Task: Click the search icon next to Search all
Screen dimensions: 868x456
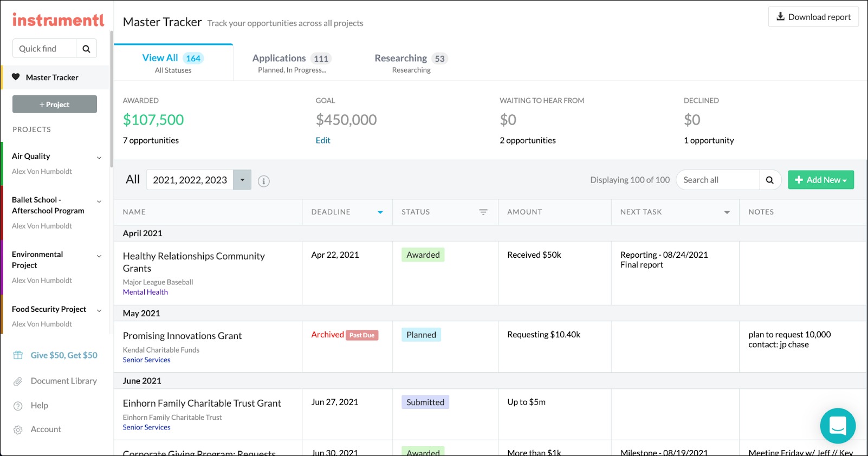Action: click(x=769, y=180)
